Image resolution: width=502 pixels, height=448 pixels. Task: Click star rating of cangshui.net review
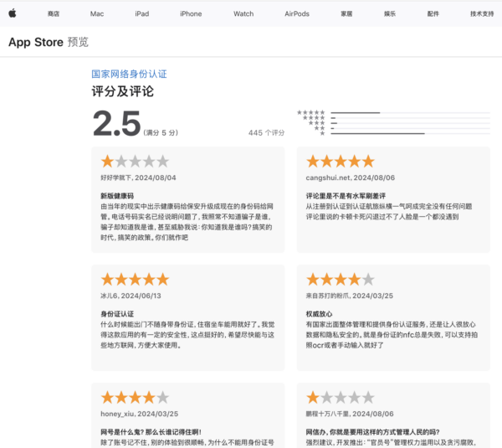pyautogui.click(x=341, y=161)
